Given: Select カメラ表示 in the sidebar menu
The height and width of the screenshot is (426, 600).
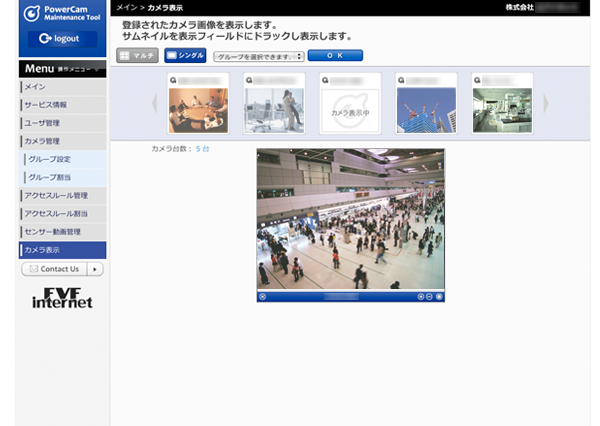Looking at the screenshot, I should click(x=63, y=250).
